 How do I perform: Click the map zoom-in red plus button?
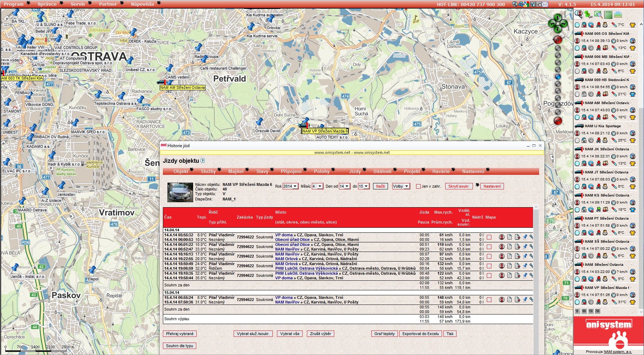pos(558,39)
